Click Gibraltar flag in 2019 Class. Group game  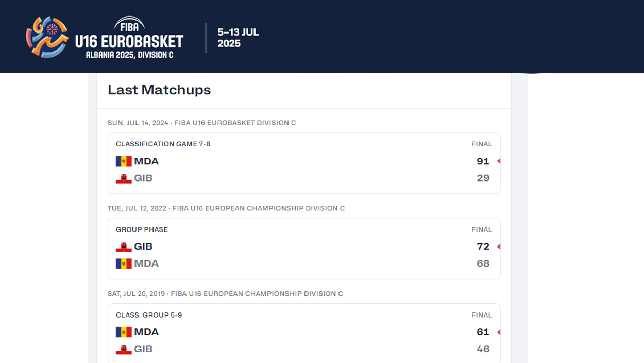click(124, 349)
